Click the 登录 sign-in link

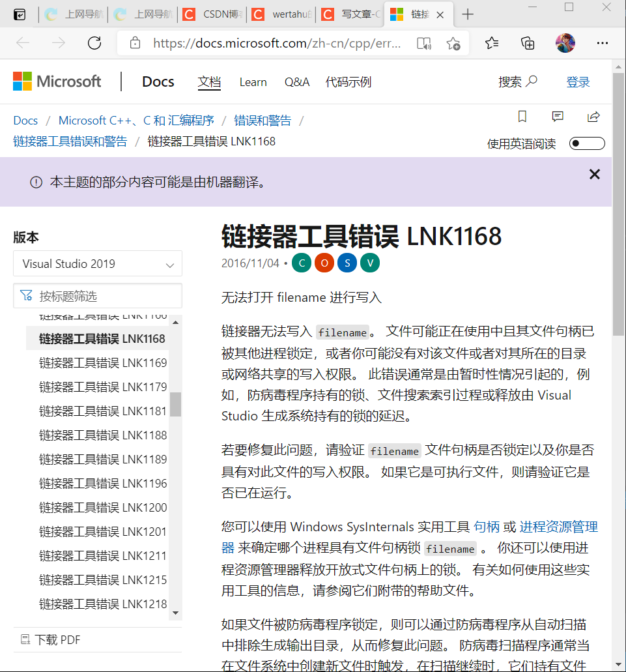click(578, 81)
